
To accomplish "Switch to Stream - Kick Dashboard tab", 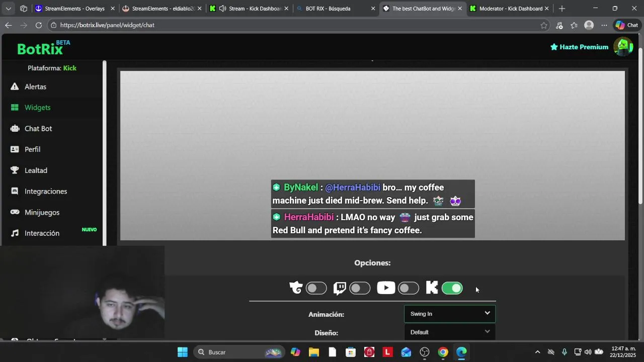I will point(250,9).
